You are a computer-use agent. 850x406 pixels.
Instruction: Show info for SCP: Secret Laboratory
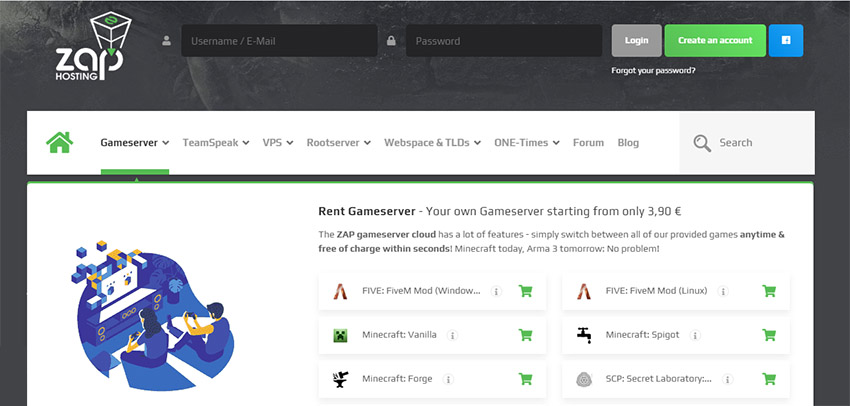[x=727, y=379]
